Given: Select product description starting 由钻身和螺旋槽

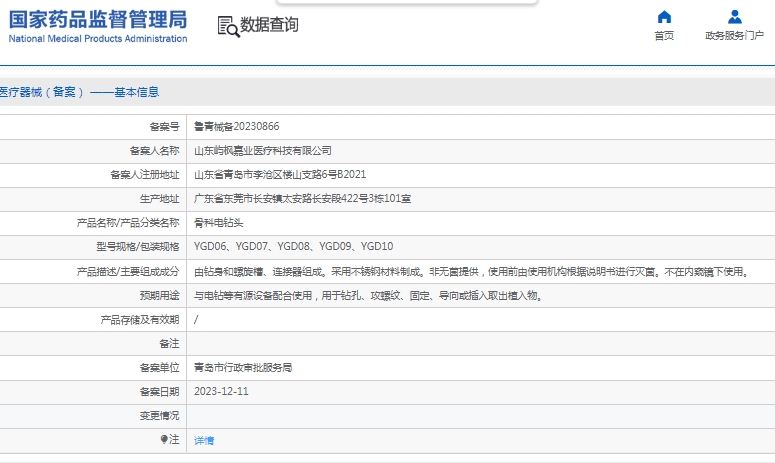Looking at the screenshot, I should coord(473,271).
